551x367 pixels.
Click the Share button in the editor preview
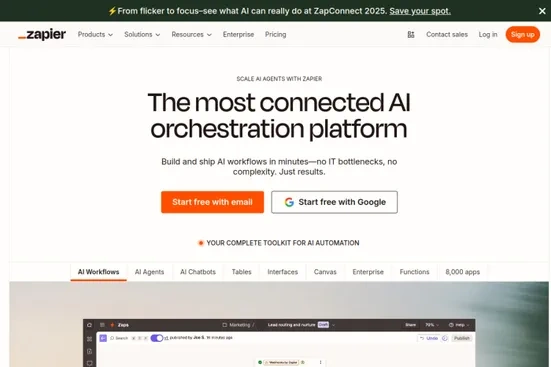pos(410,325)
